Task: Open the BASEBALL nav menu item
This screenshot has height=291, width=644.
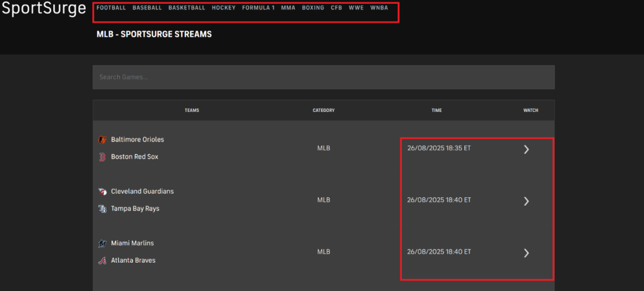Action: (147, 8)
